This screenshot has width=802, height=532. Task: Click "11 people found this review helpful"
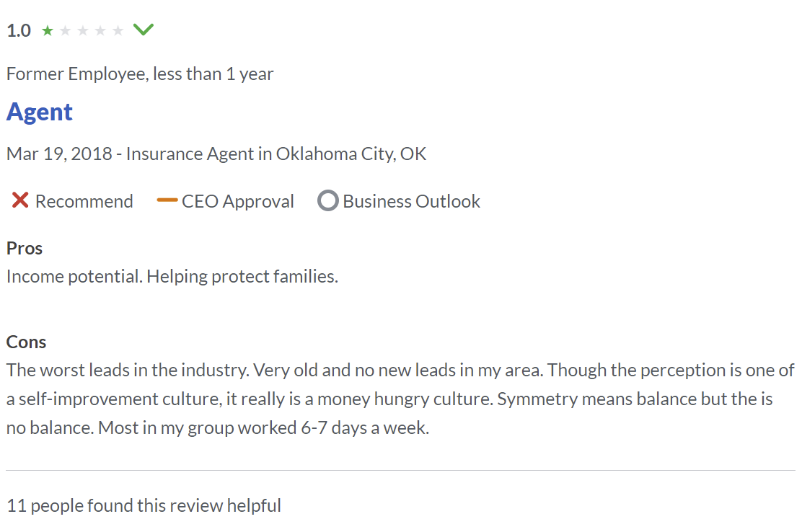(x=144, y=505)
